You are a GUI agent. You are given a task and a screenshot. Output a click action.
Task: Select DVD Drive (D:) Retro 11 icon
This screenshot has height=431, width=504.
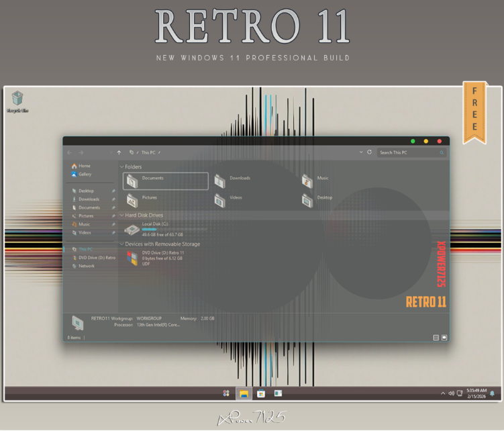coord(132,258)
